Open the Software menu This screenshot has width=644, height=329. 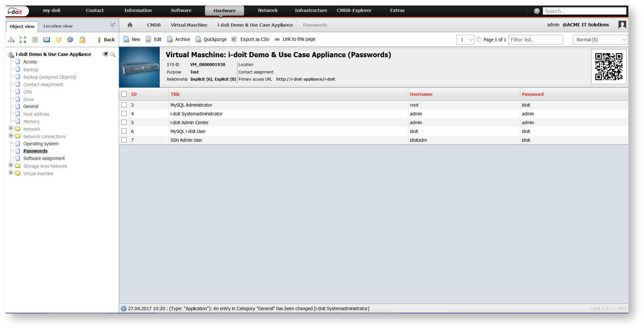click(x=181, y=10)
